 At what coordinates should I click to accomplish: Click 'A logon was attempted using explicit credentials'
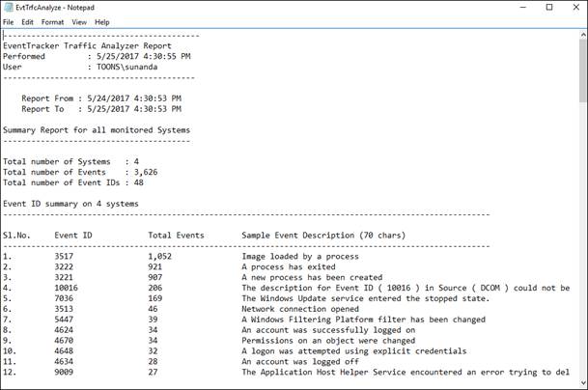[x=354, y=351]
